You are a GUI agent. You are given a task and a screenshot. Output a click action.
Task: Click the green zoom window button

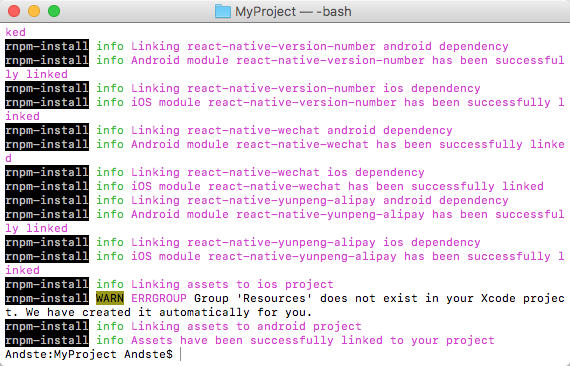(54, 11)
